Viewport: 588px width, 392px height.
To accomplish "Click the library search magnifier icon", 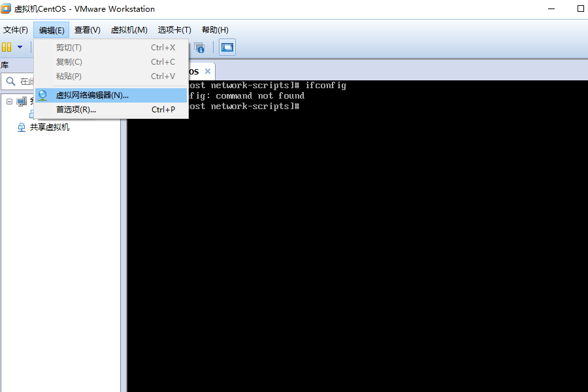I will (x=10, y=82).
